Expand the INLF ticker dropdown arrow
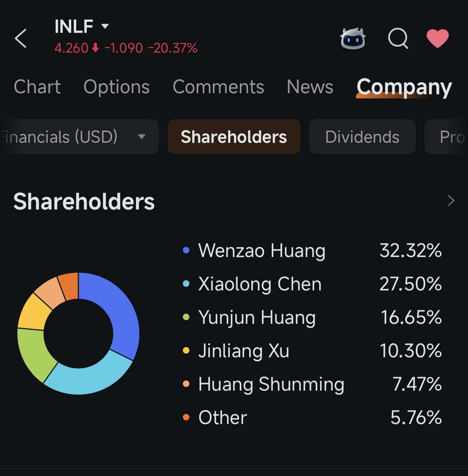This screenshot has width=468, height=476. pyautogui.click(x=105, y=26)
